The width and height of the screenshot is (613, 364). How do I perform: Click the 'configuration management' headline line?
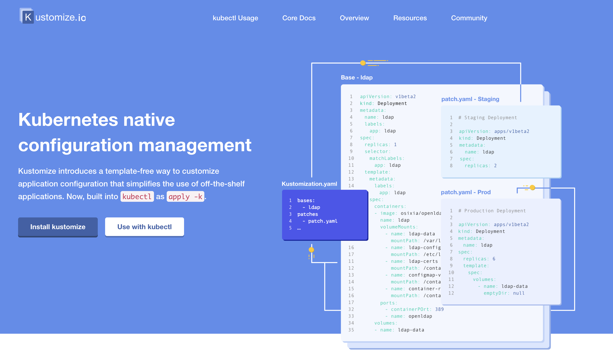135,145
